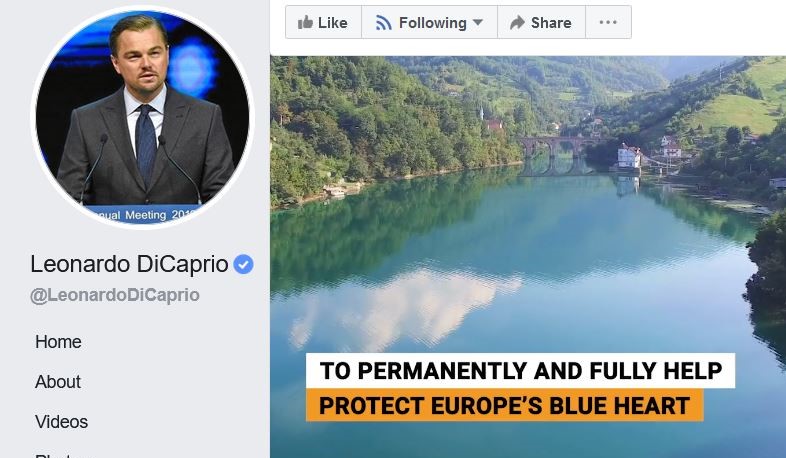Click the river cover video

[528, 257]
